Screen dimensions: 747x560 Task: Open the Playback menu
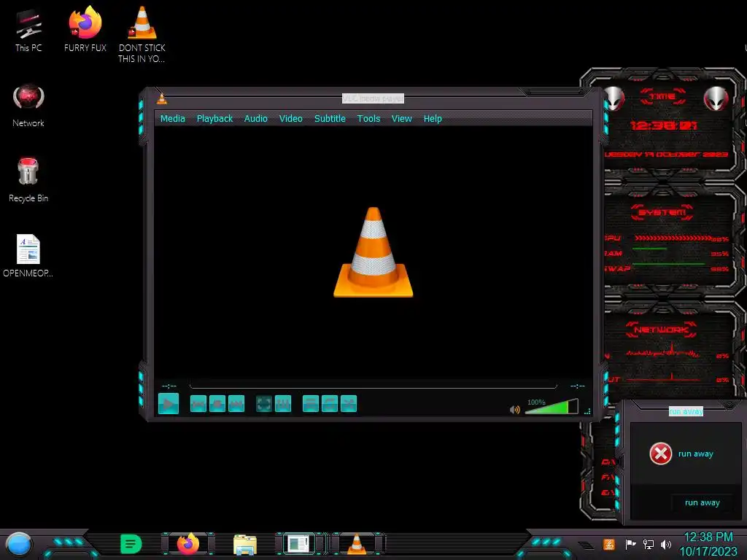(215, 119)
